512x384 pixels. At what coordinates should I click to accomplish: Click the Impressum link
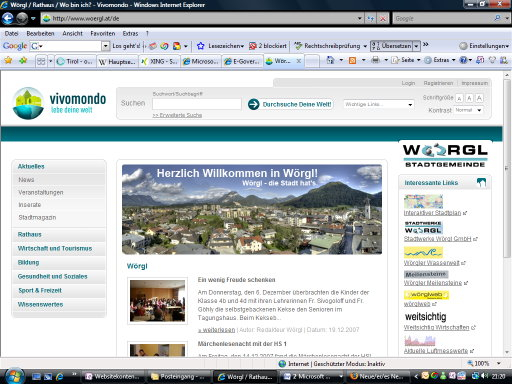(475, 83)
